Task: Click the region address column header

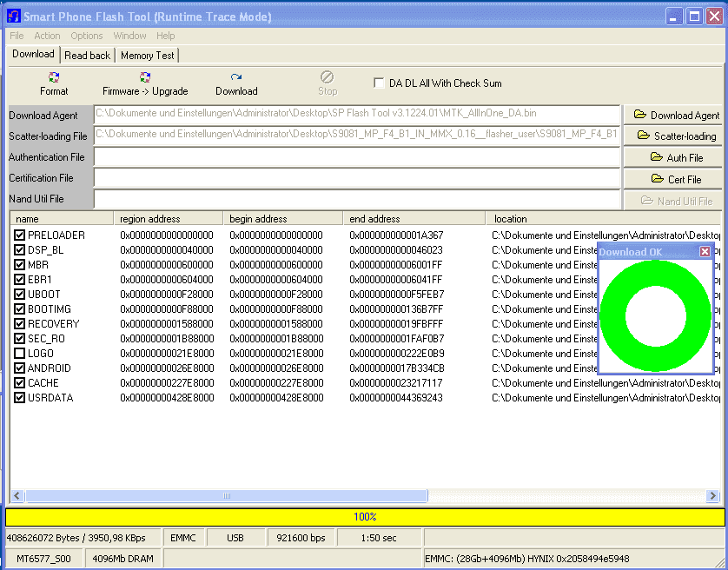Action: click(168, 219)
